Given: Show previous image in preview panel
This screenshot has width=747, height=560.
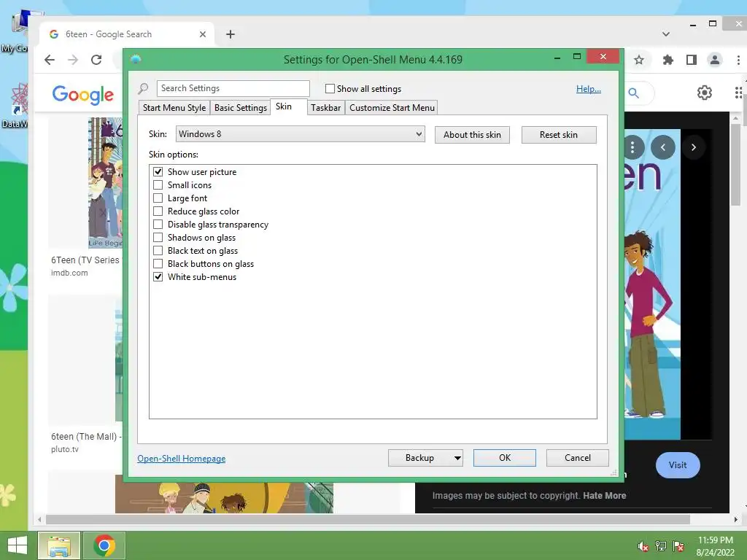Looking at the screenshot, I should click(662, 147).
